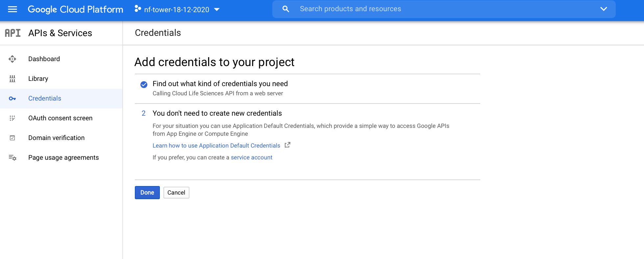Open the OAuth consent screen page
Viewport: 644px width, 259px height.
pyautogui.click(x=60, y=118)
